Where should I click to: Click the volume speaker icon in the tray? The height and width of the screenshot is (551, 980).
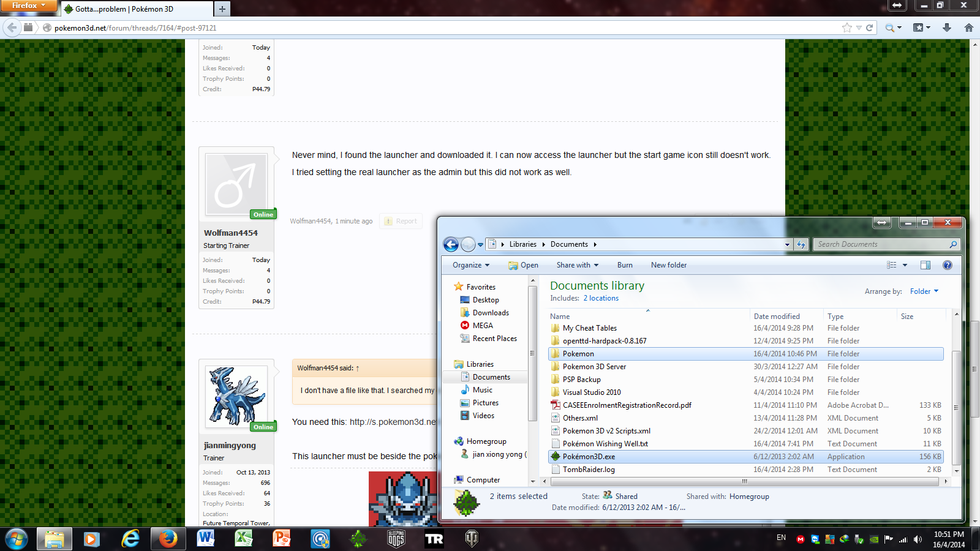click(918, 539)
